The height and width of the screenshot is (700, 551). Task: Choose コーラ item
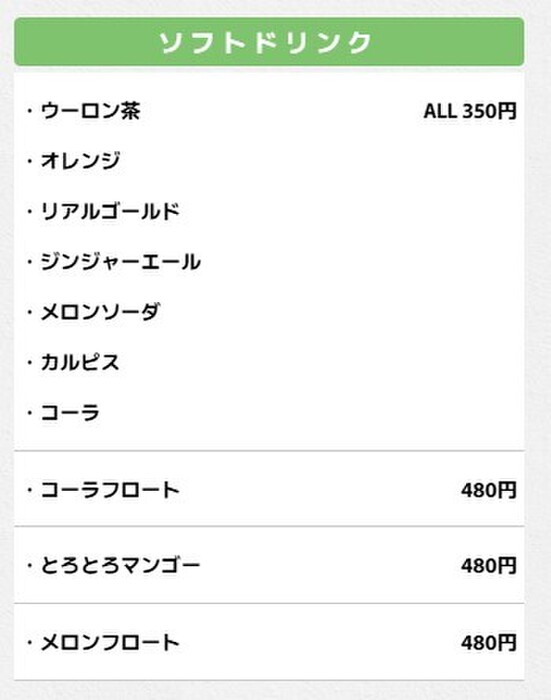point(70,412)
